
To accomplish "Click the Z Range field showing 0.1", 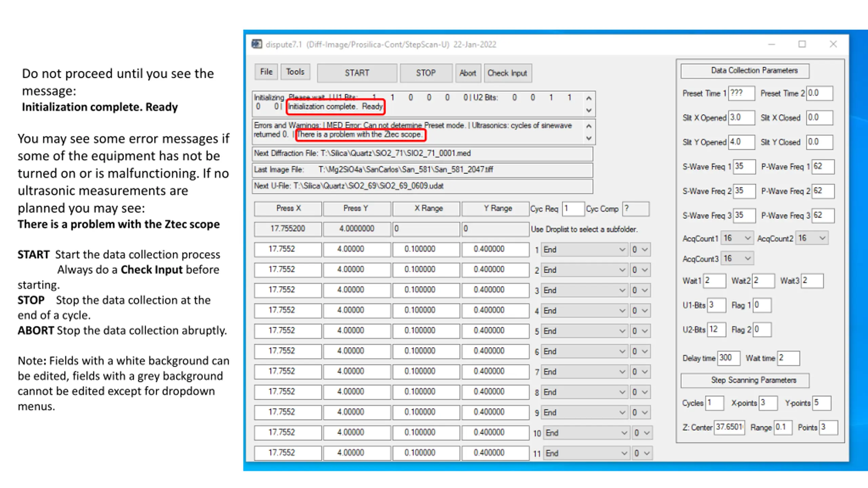I will pyautogui.click(x=783, y=427).
